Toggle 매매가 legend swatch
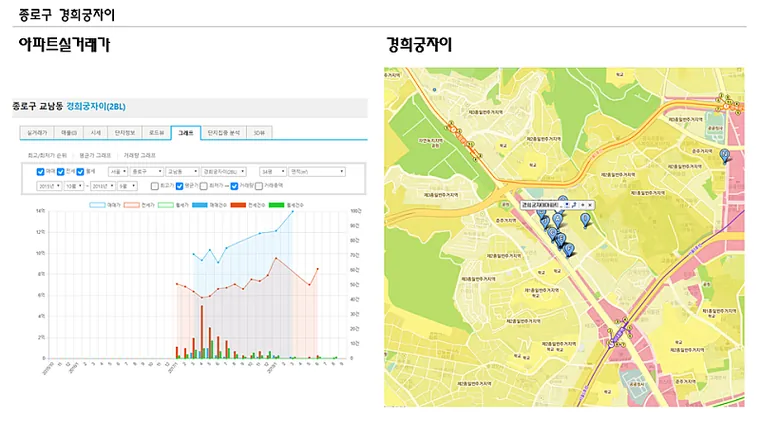 (97, 205)
